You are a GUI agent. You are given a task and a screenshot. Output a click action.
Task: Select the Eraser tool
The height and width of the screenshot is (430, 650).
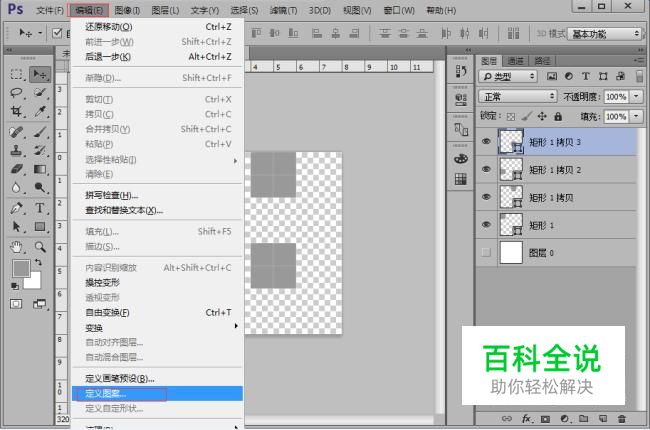click(17, 169)
